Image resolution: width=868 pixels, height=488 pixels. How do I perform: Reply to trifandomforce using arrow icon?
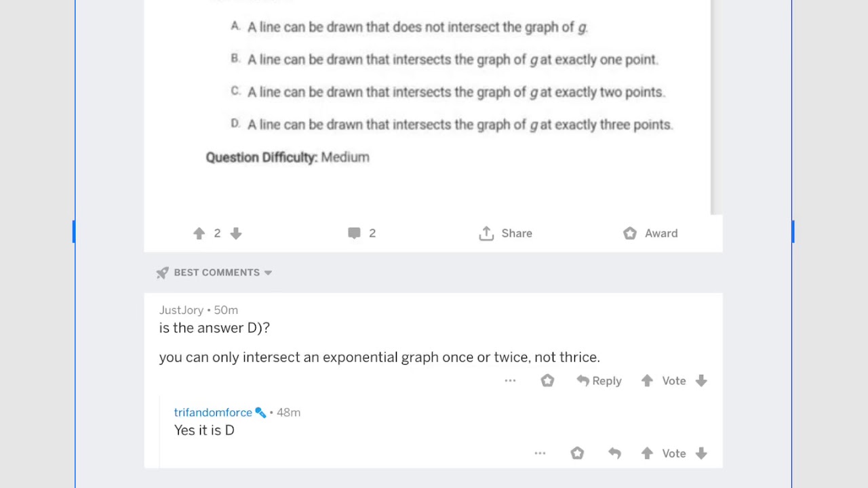tap(614, 453)
